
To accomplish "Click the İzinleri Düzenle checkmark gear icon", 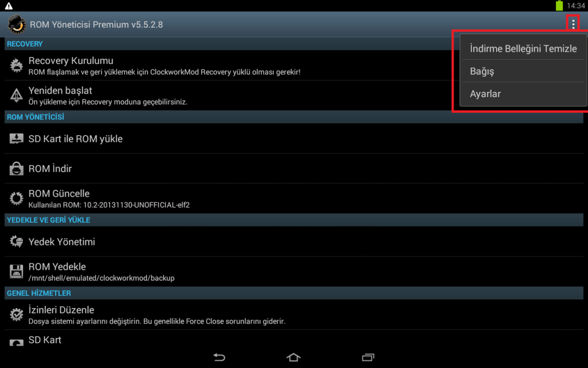I will (16, 315).
